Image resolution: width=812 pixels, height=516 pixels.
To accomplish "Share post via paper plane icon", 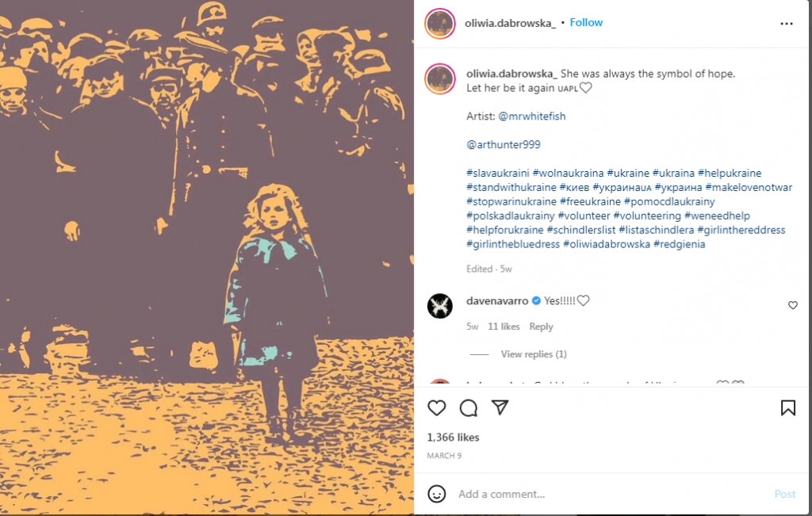I will click(500, 407).
